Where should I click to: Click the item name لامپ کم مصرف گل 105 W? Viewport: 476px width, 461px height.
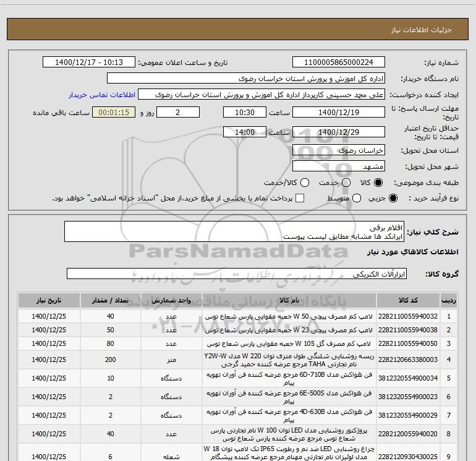click(289, 343)
